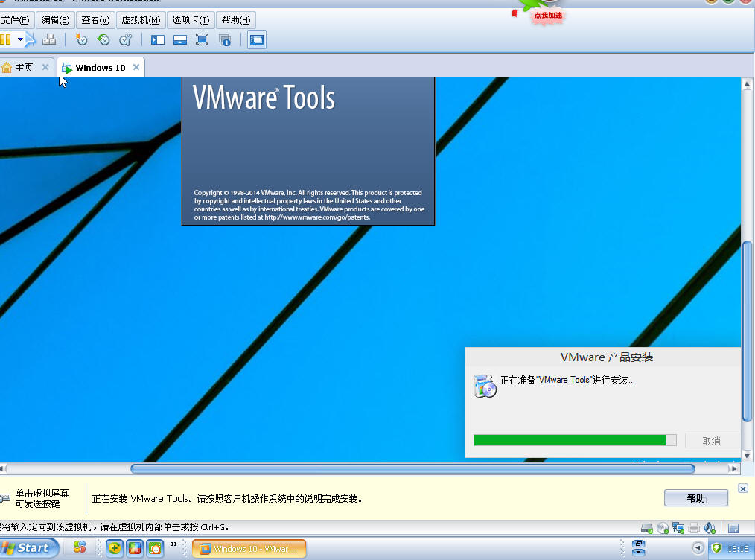
Task: Click the installer disc icon in dialog
Action: pyautogui.click(x=485, y=386)
